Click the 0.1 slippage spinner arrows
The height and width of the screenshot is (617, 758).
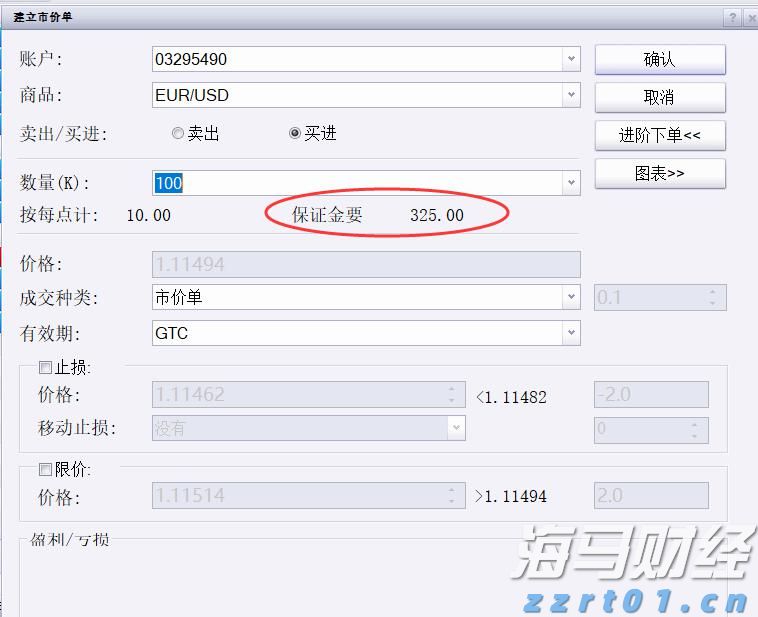point(714,297)
